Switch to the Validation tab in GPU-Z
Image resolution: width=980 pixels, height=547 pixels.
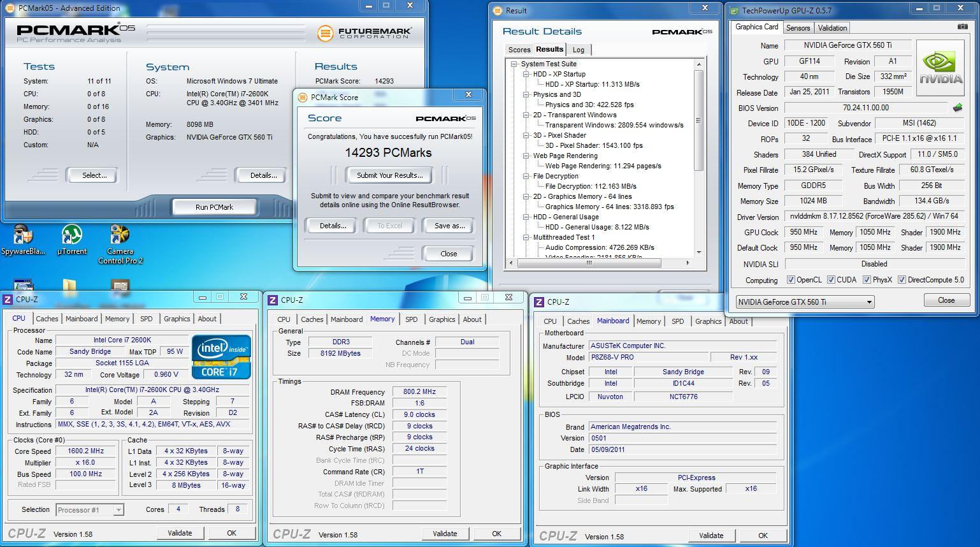click(832, 27)
